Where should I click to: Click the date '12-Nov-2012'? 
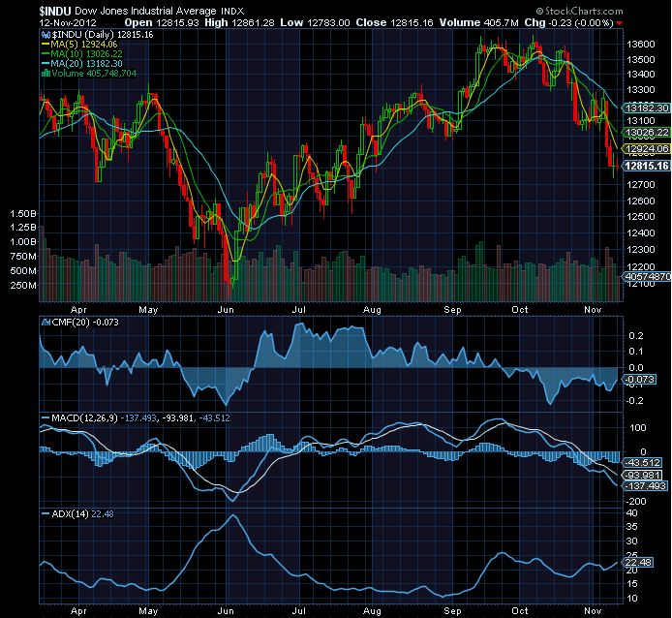(68, 23)
